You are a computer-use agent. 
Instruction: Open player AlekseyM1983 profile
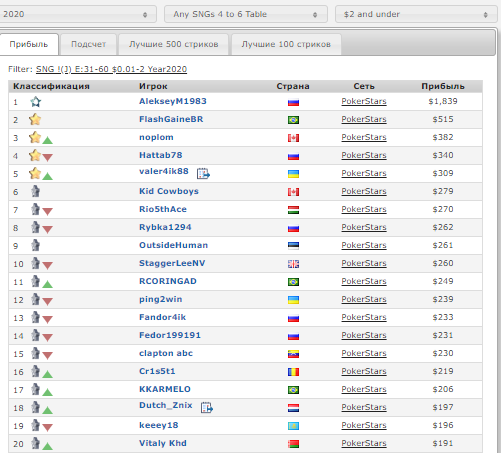pyautogui.click(x=173, y=101)
